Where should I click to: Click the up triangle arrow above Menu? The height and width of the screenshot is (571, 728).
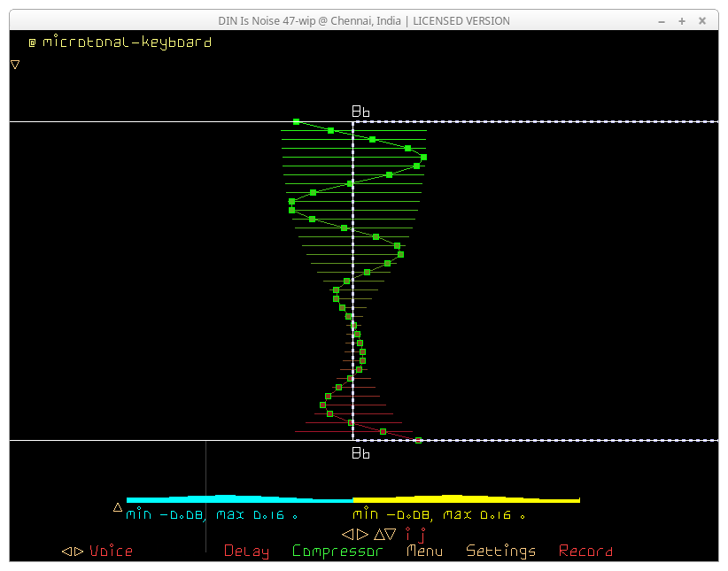(378, 535)
